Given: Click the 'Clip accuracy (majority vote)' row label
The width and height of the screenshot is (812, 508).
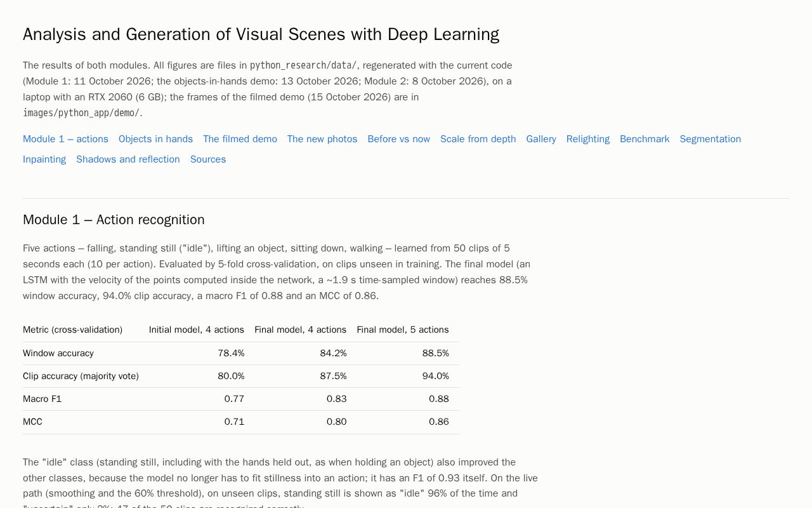Looking at the screenshot, I should pyautogui.click(x=81, y=376).
